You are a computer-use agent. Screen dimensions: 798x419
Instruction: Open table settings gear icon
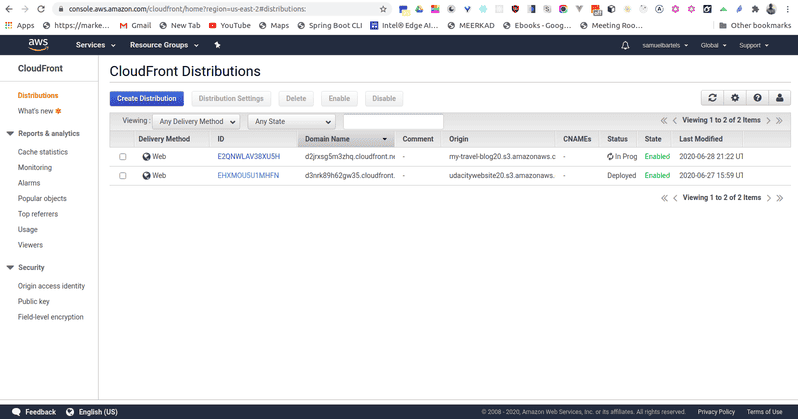point(735,98)
